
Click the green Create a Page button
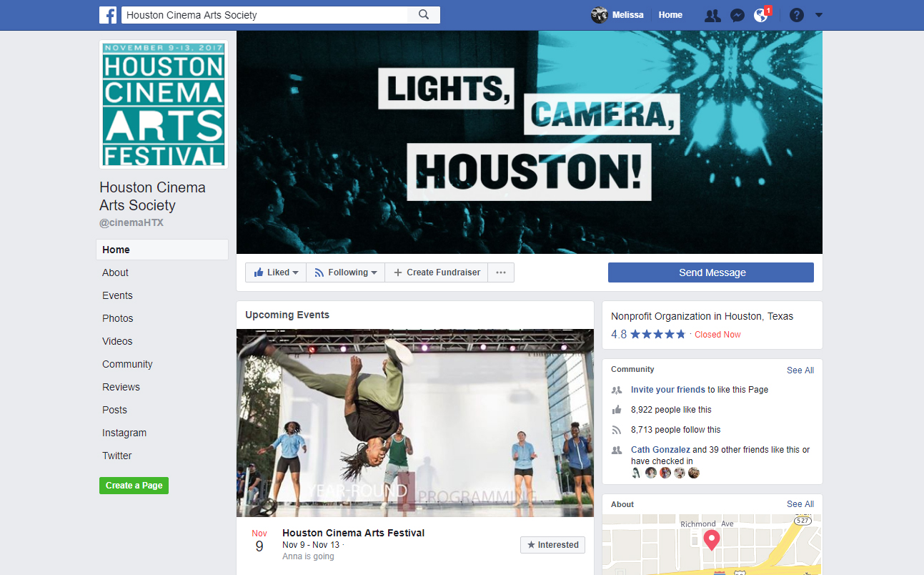pyautogui.click(x=134, y=486)
